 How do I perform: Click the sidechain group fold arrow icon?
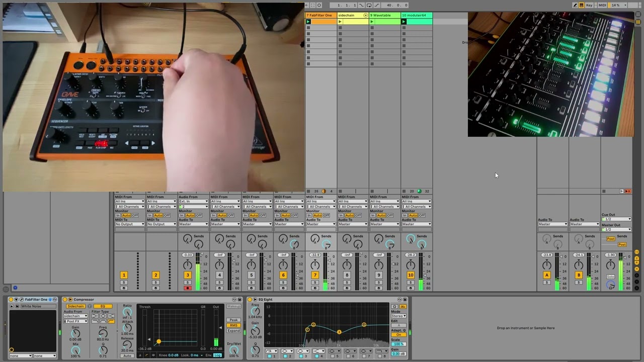coord(366,15)
